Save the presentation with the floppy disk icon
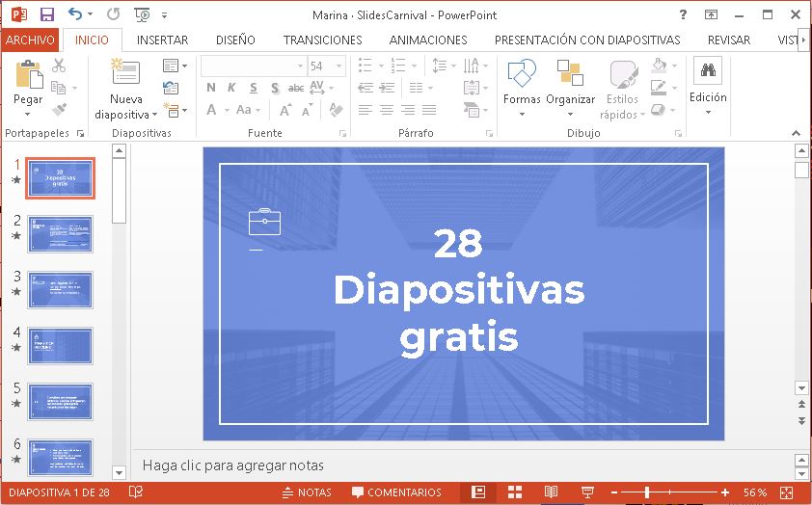 click(47, 14)
